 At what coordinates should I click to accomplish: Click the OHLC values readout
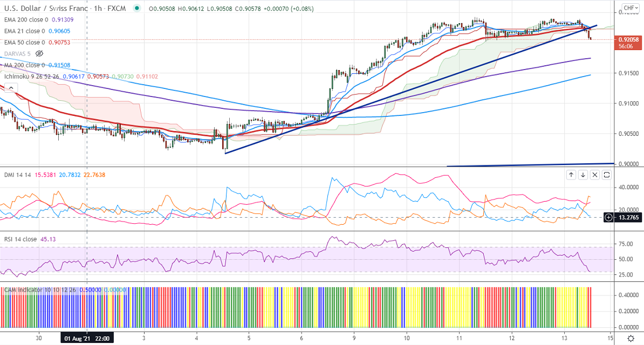(x=231, y=9)
